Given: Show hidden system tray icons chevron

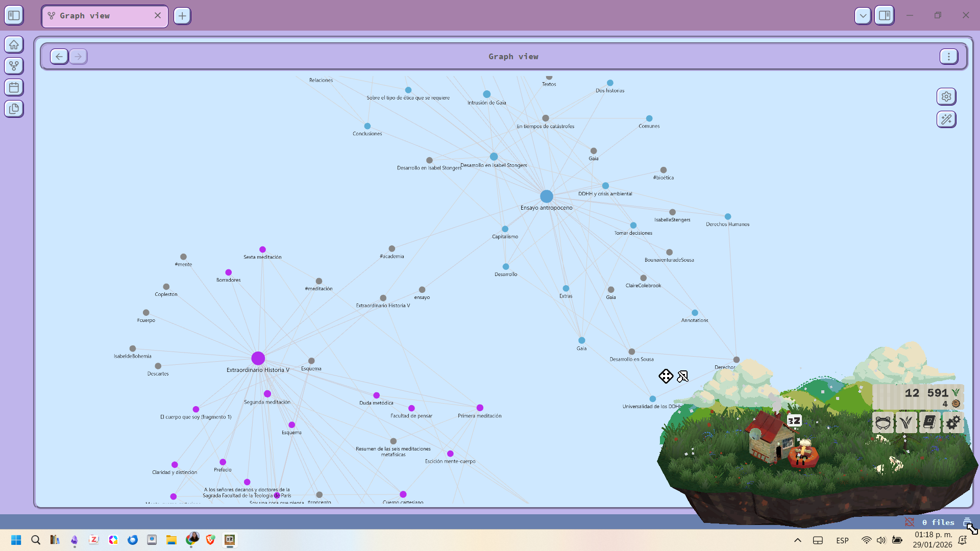Looking at the screenshot, I should point(798,540).
